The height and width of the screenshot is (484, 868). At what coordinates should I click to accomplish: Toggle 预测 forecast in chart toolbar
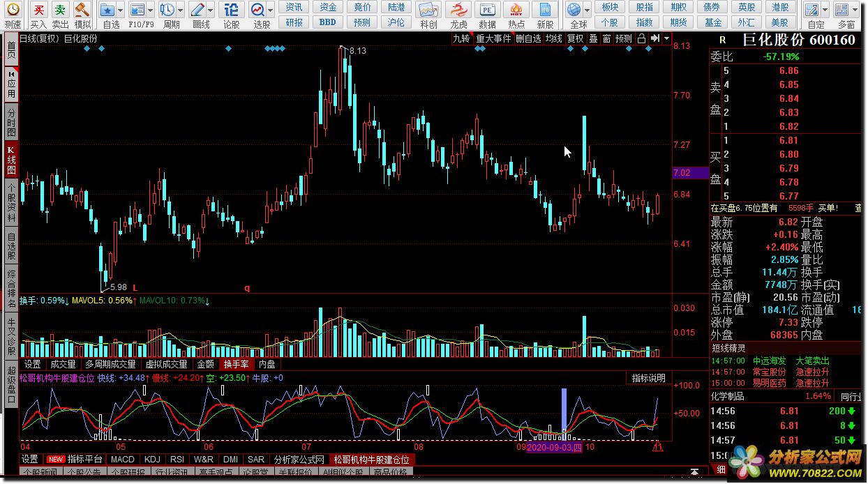624,38
